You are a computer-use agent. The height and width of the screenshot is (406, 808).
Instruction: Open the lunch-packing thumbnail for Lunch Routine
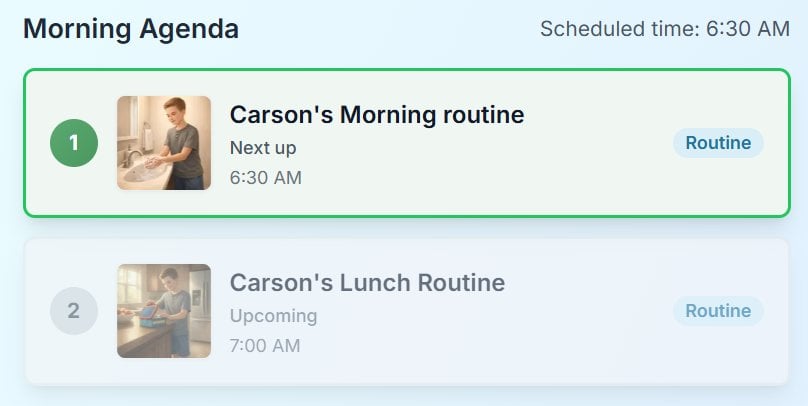pos(164,311)
